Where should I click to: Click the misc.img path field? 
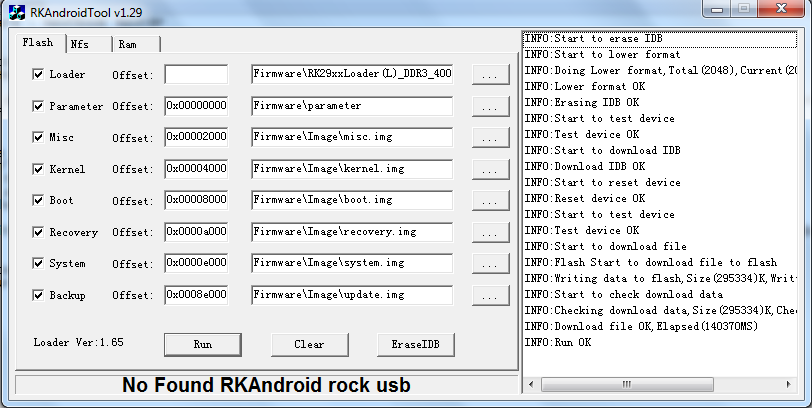tap(352, 137)
